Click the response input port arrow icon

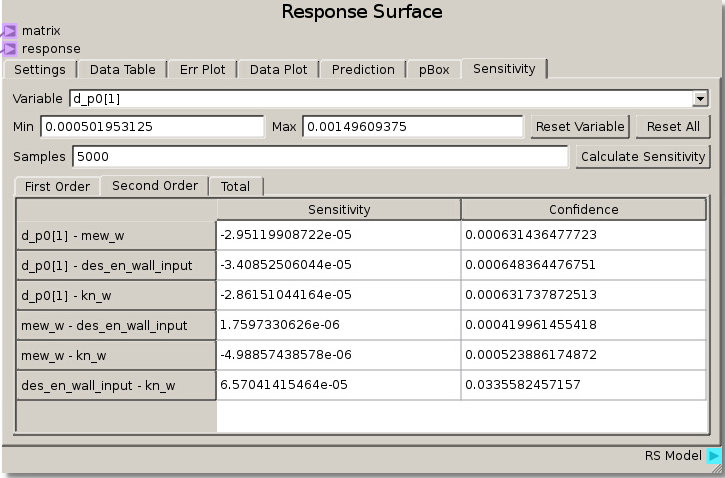9,48
